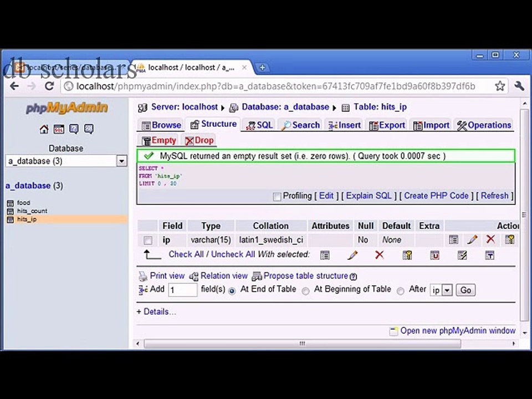Open the Import tab
This screenshot has width=532, height=399.
tap(431, 125)
